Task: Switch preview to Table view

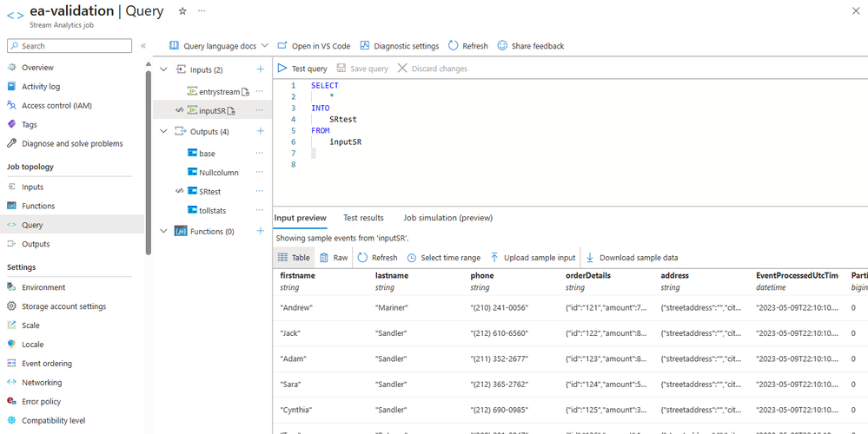Action: [294, 258]
